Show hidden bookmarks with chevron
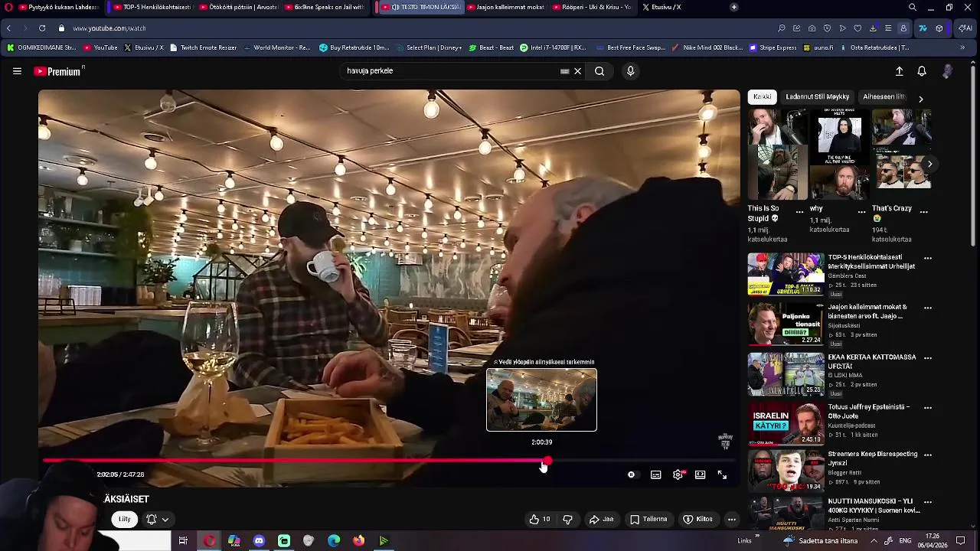 (962, 47)
